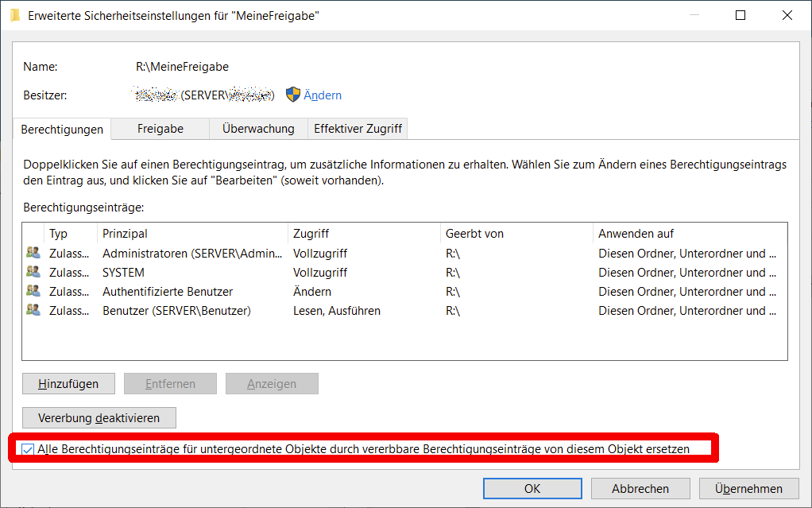Sort by the Anwenden auf column header

[690, 233]
